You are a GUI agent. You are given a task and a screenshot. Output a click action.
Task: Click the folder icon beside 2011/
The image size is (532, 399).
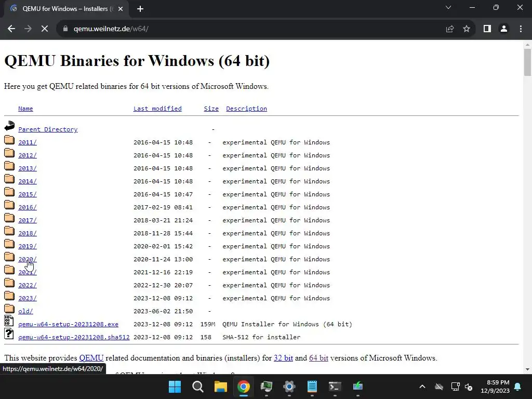[x=9, y=140]
